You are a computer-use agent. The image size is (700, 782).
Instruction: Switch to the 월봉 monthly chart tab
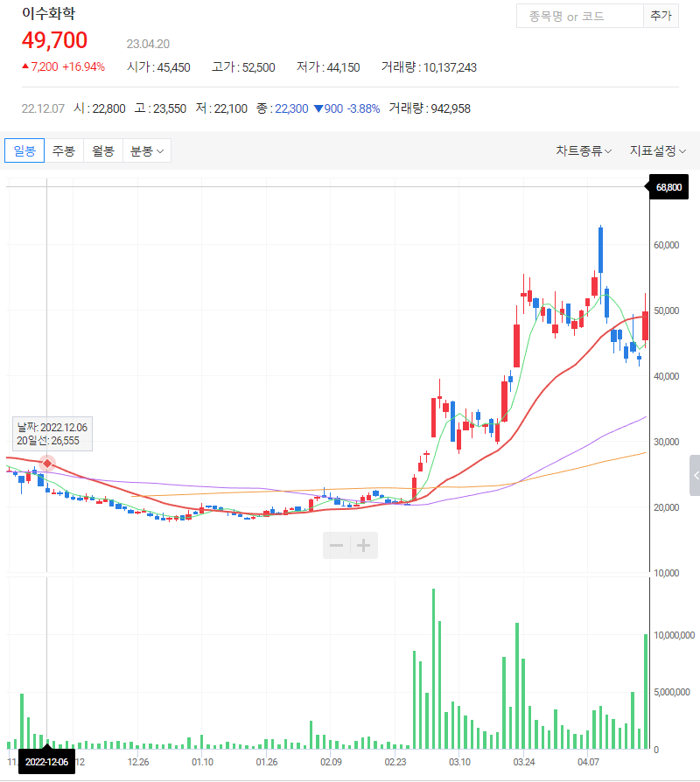pos(103,150)
